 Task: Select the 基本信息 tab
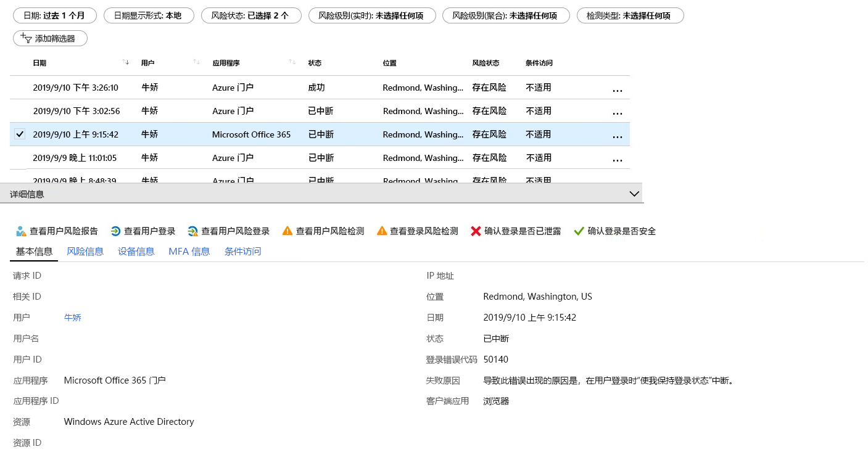click(34, 252)
